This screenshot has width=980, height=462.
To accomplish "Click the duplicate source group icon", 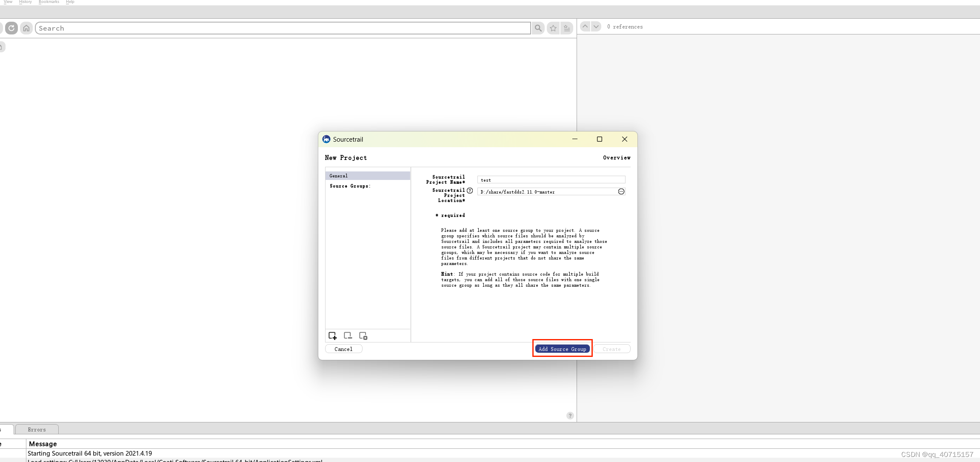I will 363,336.
